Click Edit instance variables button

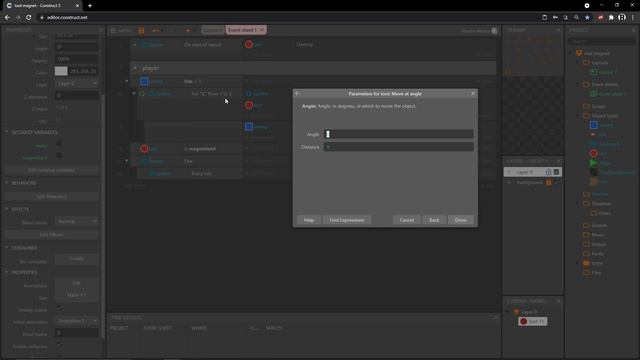click(51, 170)
